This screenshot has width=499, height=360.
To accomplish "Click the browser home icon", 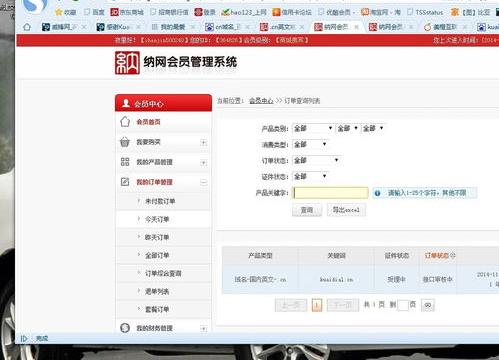I will point(27,27).
